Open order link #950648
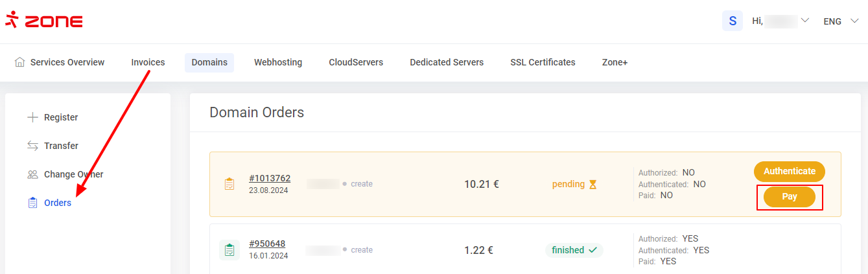Screen dimensions: 868x274 click(267, 244)
